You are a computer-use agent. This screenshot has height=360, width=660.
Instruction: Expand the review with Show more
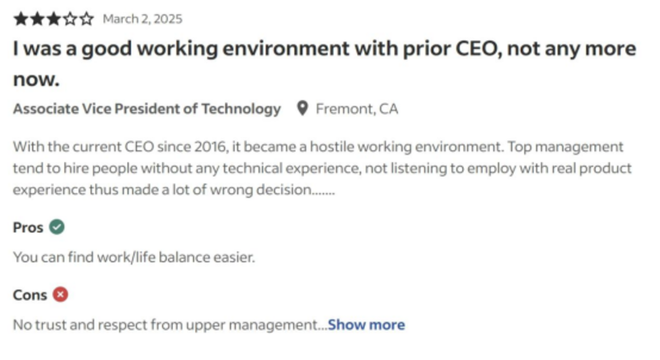click(x=366, y=325)
